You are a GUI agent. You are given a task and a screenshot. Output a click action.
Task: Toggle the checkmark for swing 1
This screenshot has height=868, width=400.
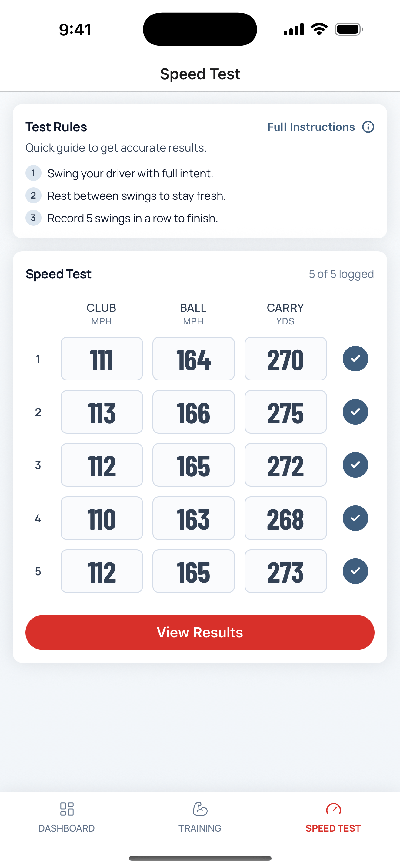(355, 359)
